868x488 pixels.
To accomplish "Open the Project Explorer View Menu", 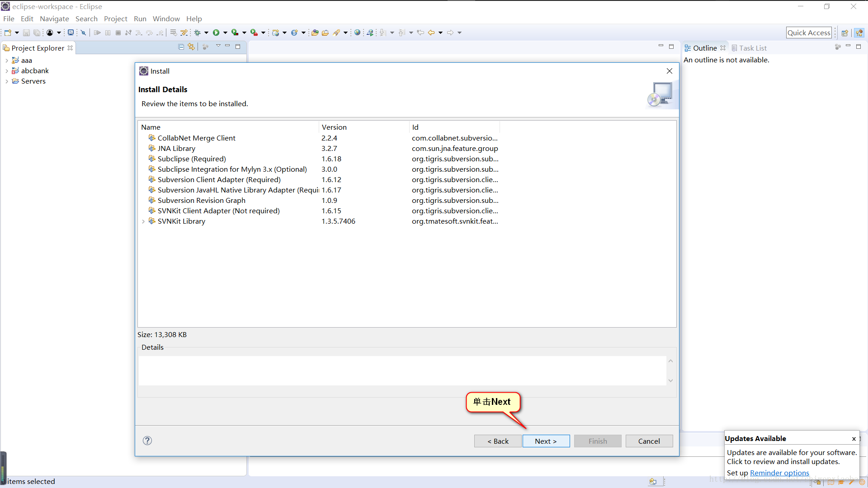I will coord(218,46).
